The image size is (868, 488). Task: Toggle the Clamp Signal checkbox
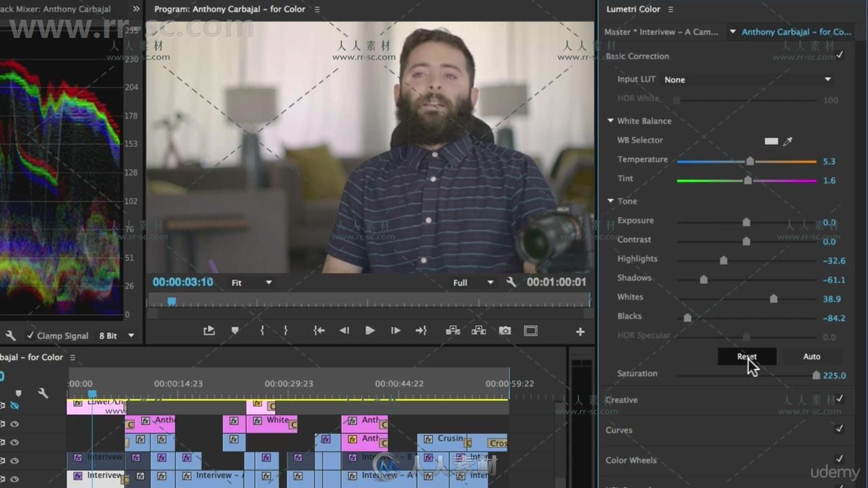point(30,335)
